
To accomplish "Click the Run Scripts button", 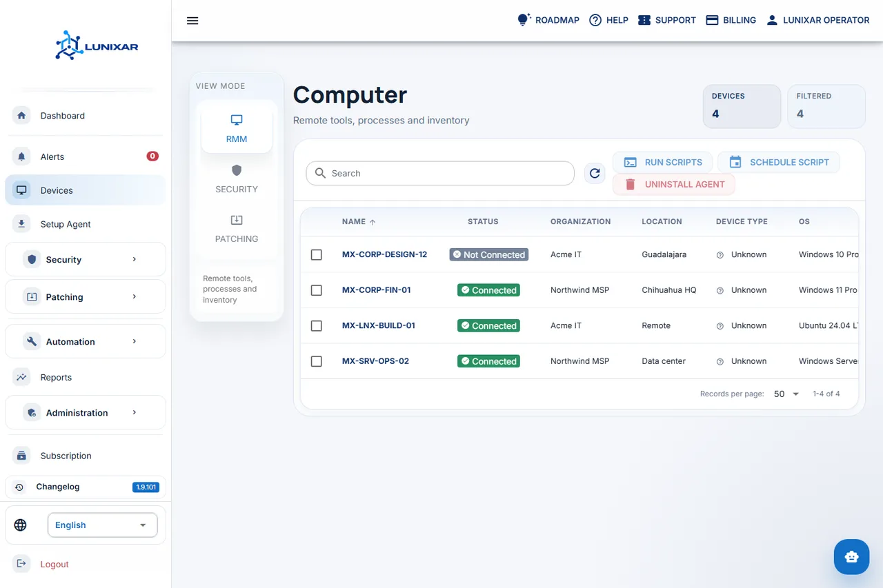I will click(x=662, y=162).
